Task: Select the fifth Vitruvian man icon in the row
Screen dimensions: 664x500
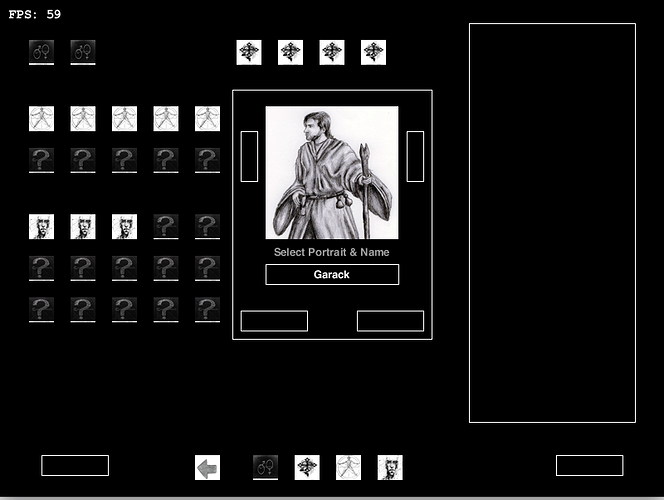Action: pos(208,119)
